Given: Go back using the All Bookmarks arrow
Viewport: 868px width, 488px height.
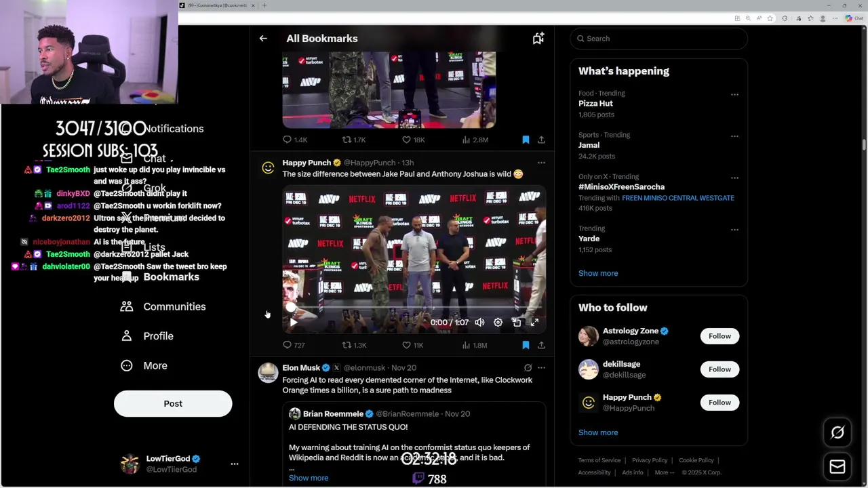Looking at the screenshot, I should pos(263,39).
